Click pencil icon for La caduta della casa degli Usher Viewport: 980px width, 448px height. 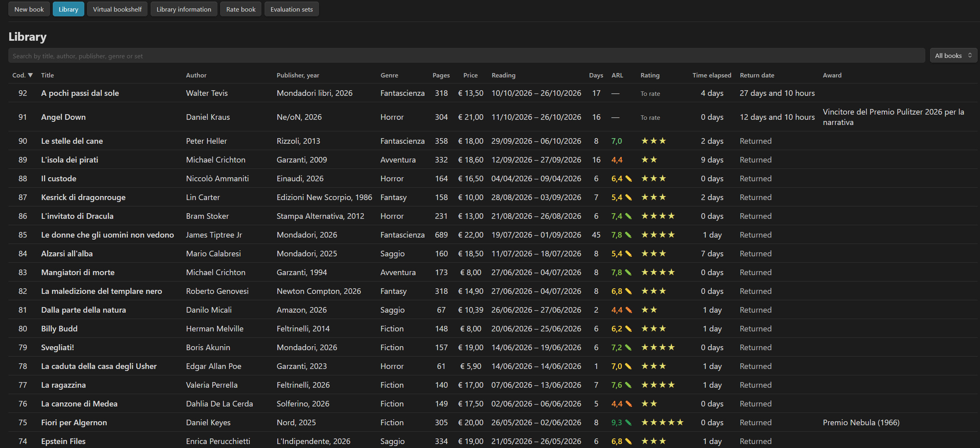[x=629, y=366]
